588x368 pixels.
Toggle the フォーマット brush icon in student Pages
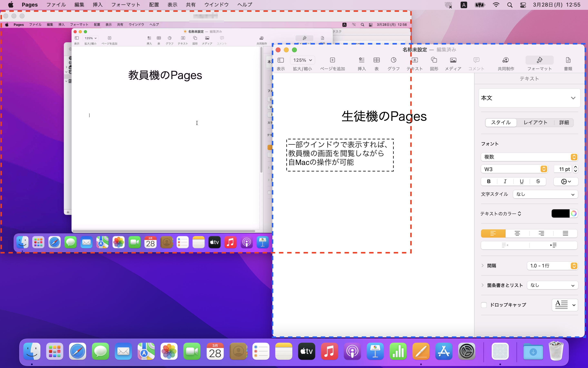click(x=539, y=60)
